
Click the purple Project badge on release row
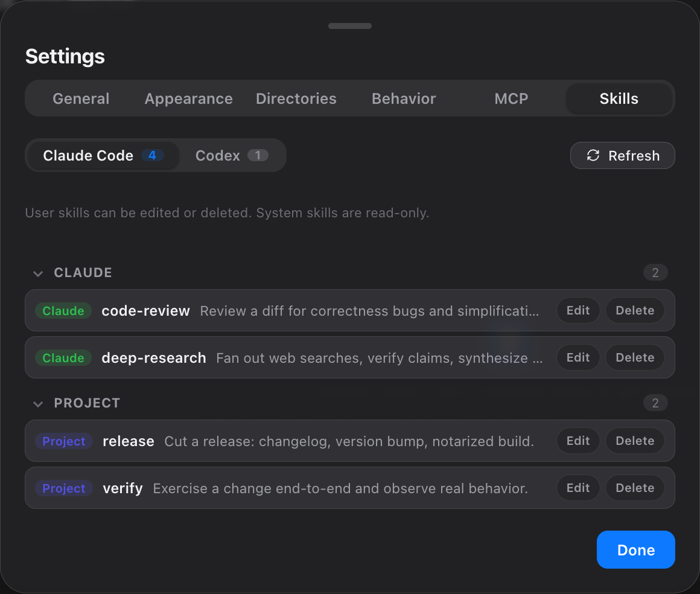64,441
